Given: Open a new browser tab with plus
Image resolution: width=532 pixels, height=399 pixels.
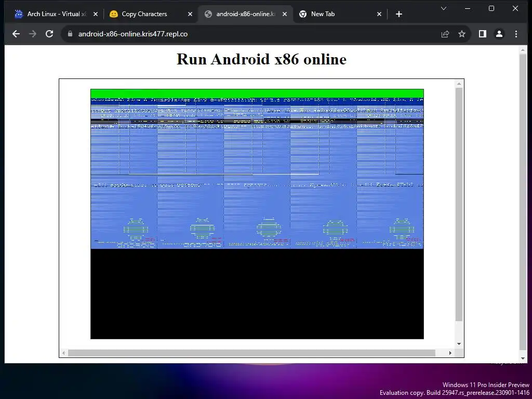Looking at the screenshot, I should pos(399,14).
